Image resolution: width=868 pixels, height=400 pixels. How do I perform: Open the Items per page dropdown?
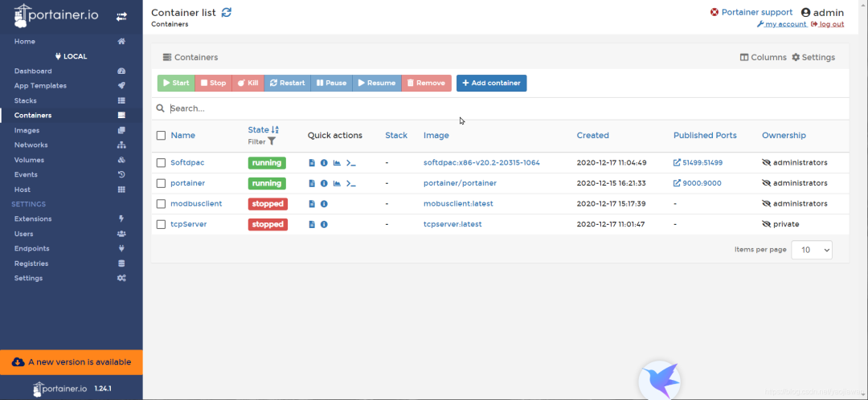[811, 250]
